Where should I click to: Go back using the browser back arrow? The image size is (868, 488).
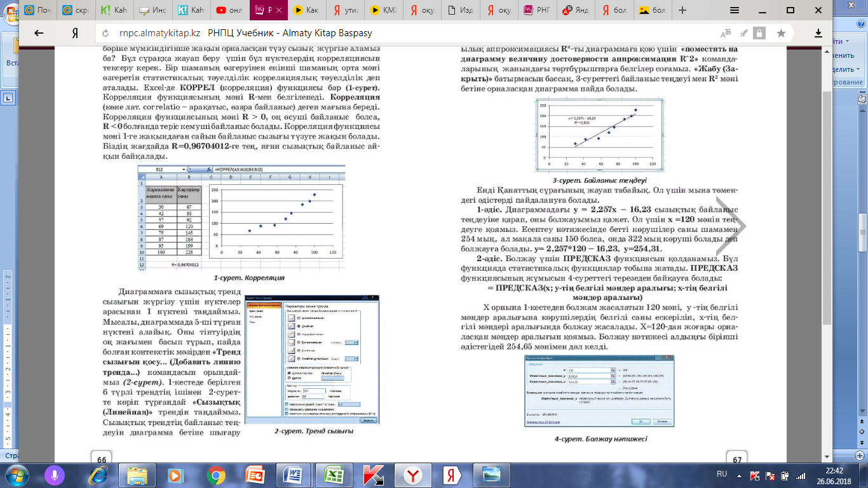click(39, 33)
